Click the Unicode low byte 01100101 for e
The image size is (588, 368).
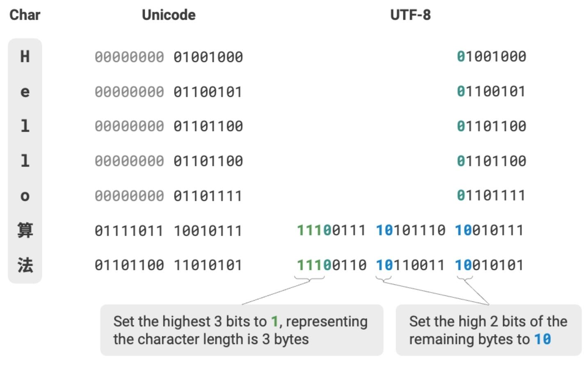click(208, 92)
